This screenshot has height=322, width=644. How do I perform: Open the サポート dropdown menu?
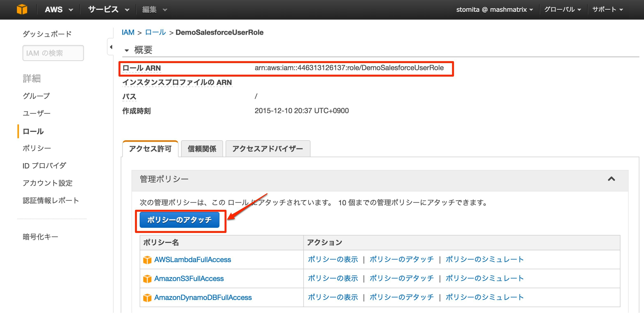point(607,9)
